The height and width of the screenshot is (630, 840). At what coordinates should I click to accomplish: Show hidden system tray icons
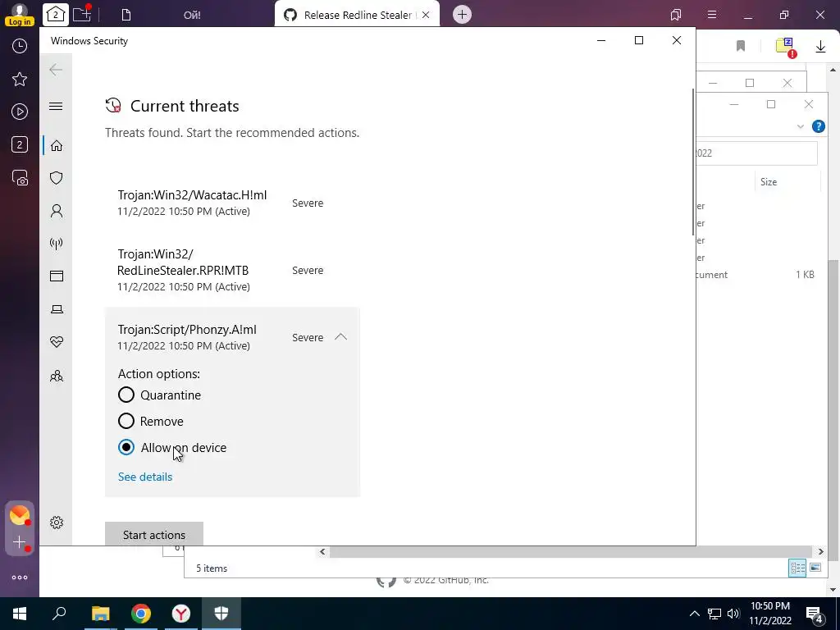694,614
